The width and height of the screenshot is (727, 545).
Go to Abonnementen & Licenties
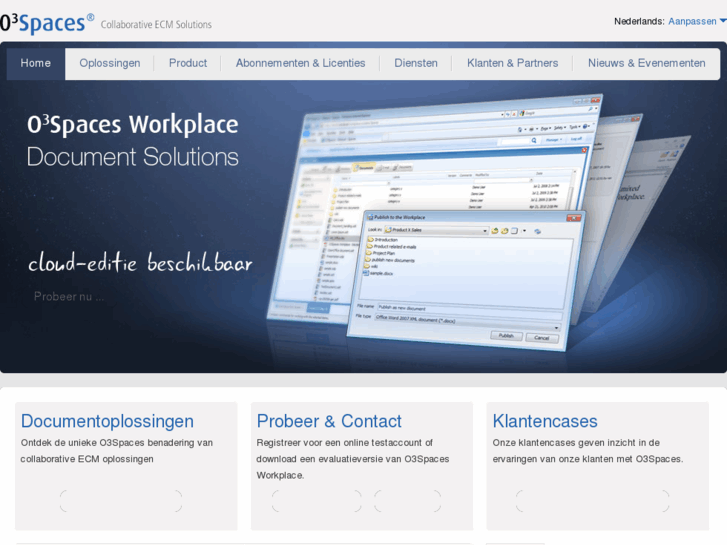[x=300, y=64]
